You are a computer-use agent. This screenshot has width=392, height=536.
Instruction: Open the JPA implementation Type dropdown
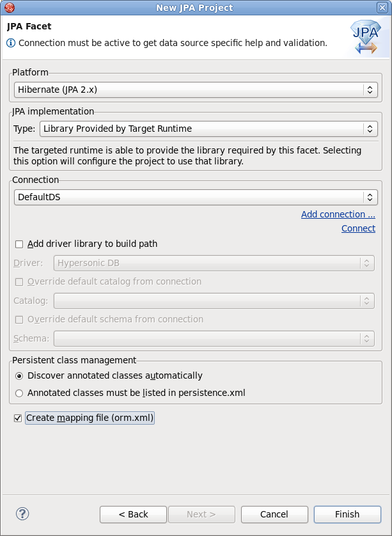click(x=369, y=128)
